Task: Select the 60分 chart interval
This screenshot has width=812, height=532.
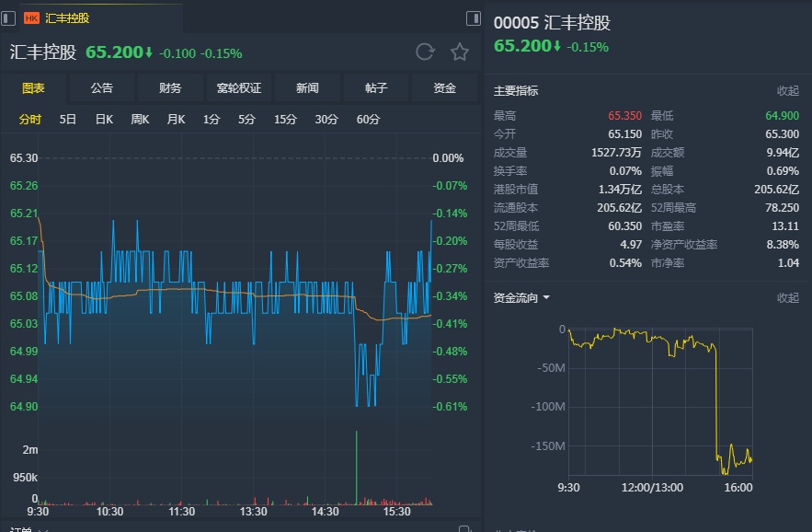Action: [x=368, y=120]
